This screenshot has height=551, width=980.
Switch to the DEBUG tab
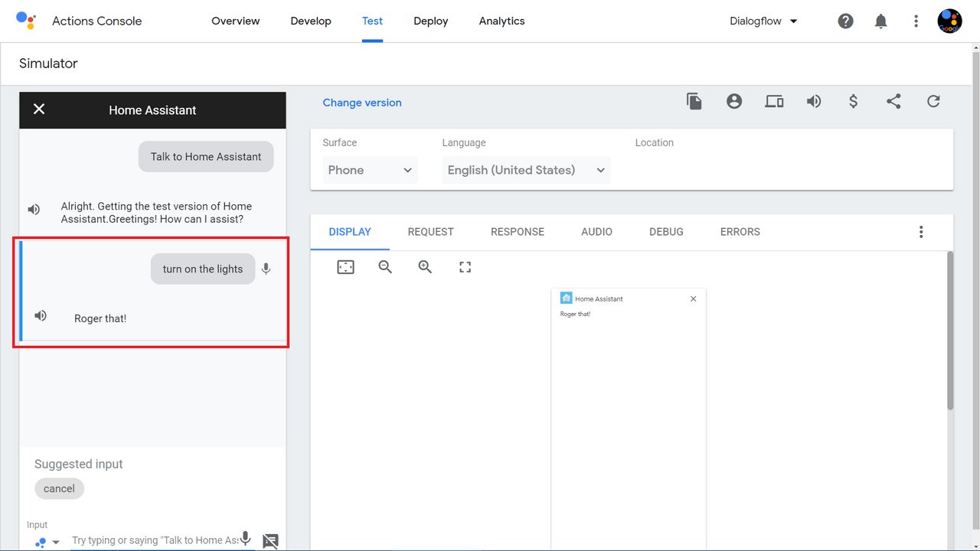(666, 232)
